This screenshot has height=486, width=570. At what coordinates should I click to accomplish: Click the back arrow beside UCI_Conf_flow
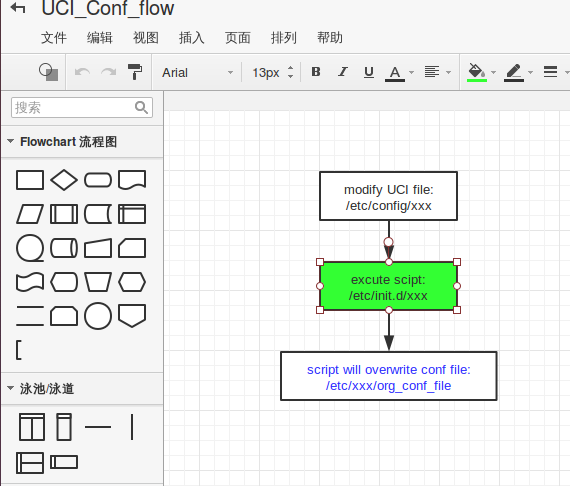point(18,8)
